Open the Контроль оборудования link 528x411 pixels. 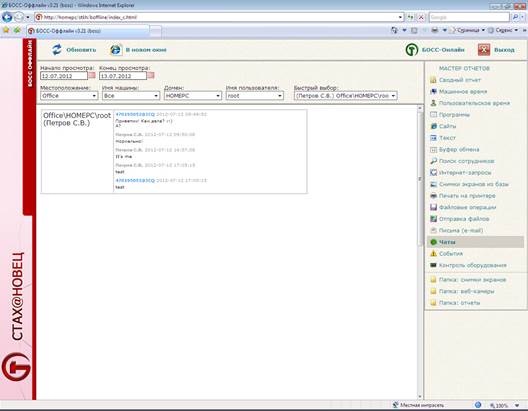coord(473,265)
